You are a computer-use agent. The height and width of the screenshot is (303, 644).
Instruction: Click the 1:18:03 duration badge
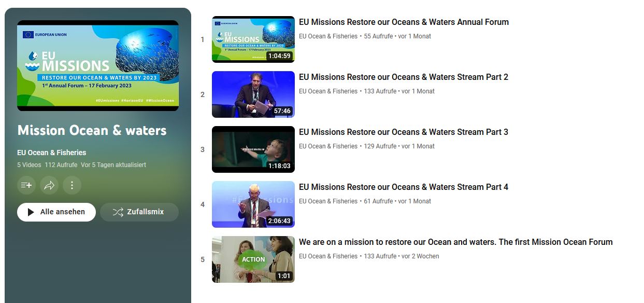(x=279, y=166)
